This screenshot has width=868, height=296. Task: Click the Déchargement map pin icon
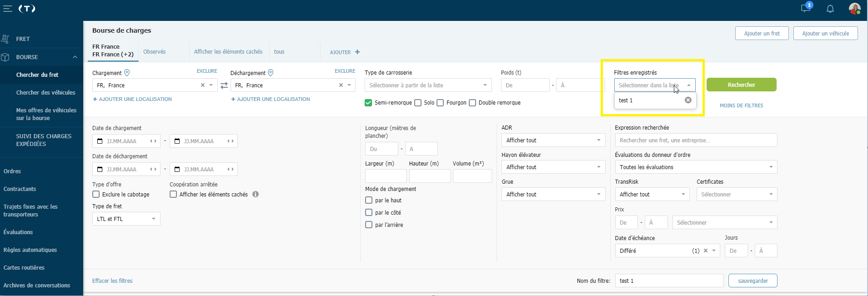pyautogui.click(x=271, y=73)
